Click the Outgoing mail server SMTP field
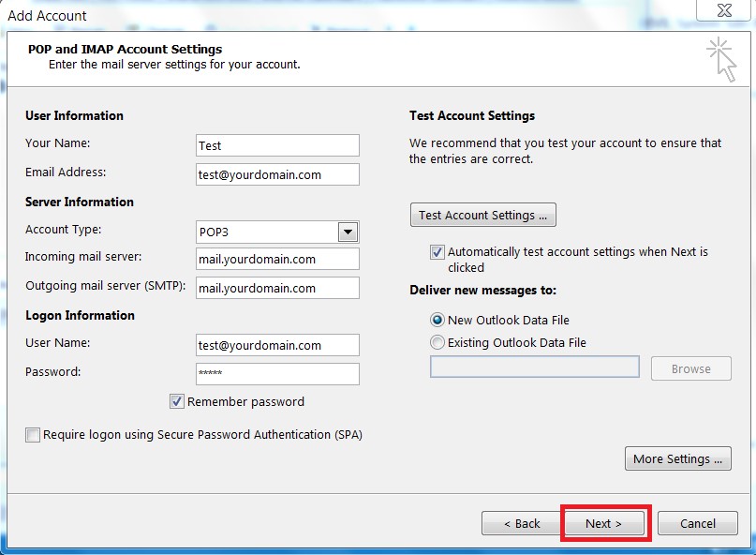756x555 pixels. pos(277,288)
